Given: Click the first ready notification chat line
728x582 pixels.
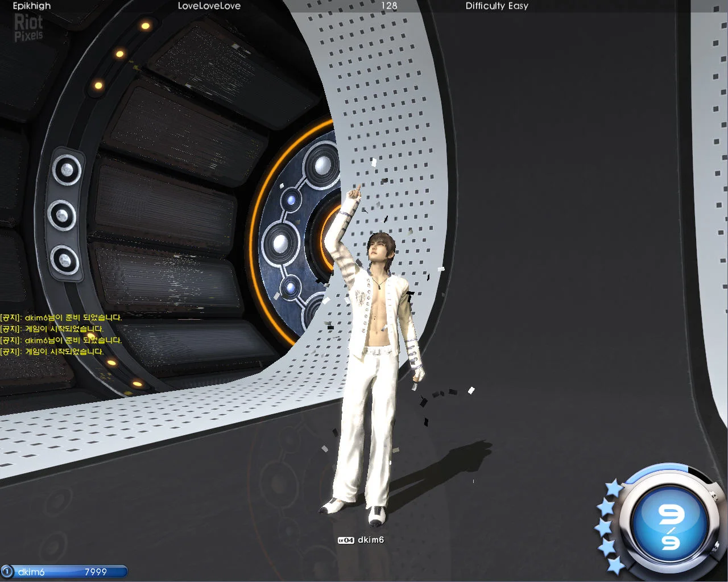Looking at the screenshot, I should 61,317.
